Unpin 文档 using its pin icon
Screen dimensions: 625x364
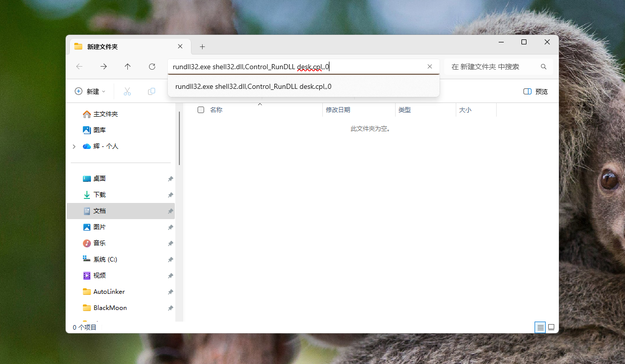170,211
